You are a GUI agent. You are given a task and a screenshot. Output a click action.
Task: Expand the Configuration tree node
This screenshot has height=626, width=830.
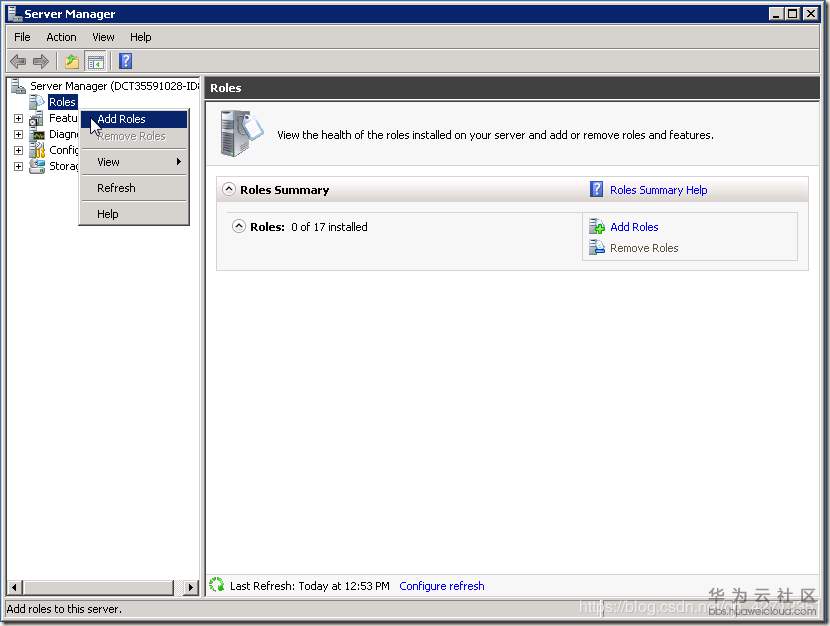tap(18, 150)
